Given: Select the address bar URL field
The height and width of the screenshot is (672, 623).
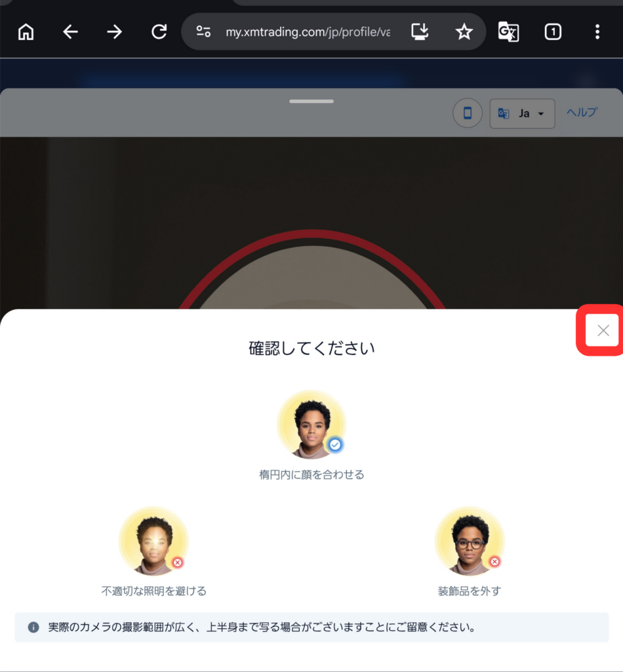Looking at the screenshot, I should tap(308, 31).
